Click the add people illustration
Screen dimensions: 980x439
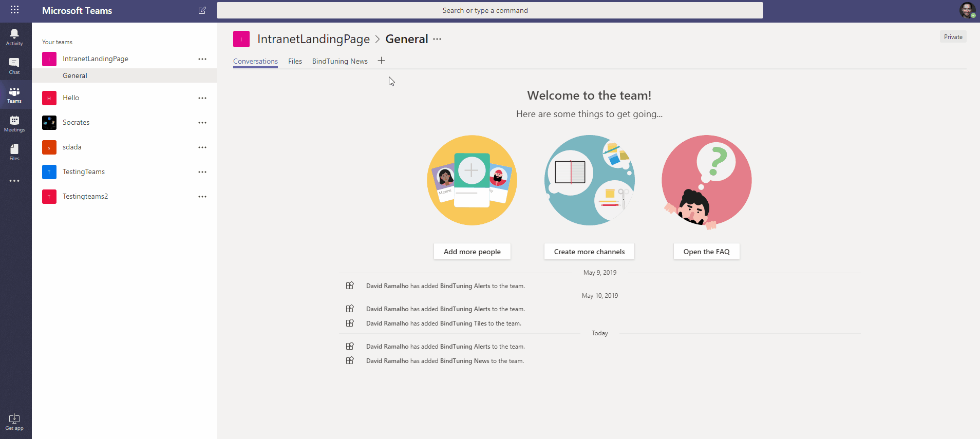pyautogui.click(x=472, y=180)
